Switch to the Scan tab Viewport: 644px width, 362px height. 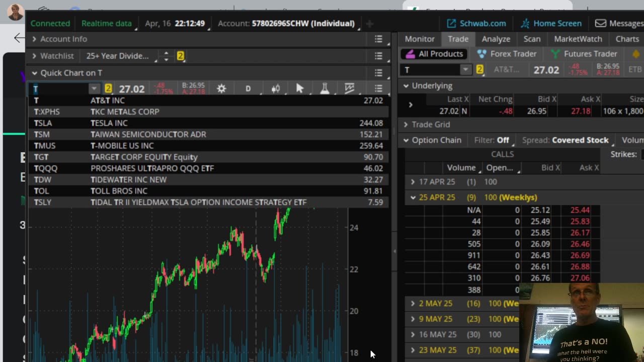pos(532,39)
